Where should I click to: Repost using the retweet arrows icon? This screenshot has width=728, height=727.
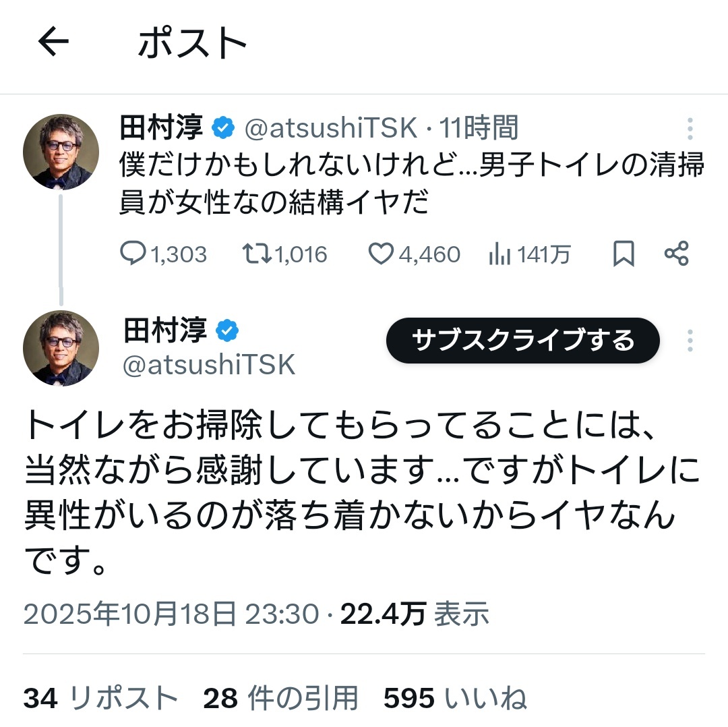pos(255,254)
